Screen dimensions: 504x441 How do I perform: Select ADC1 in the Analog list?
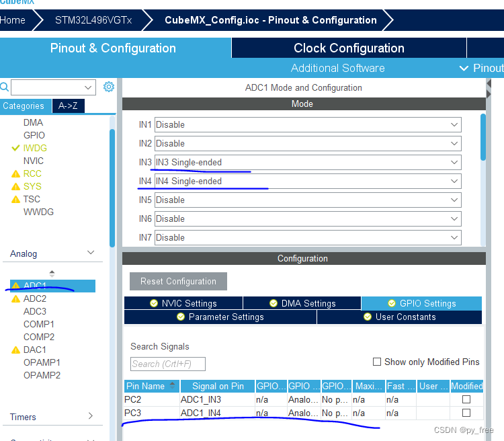point(52,286)
